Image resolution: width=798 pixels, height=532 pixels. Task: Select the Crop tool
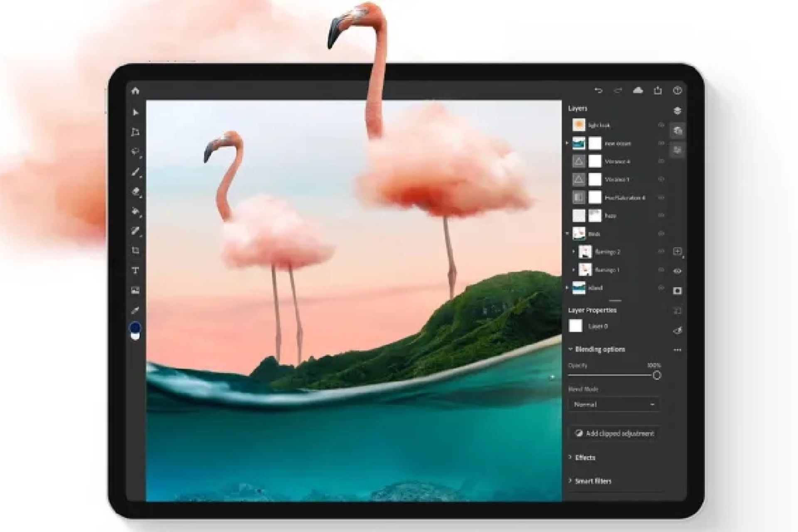(x=135, y=251)
